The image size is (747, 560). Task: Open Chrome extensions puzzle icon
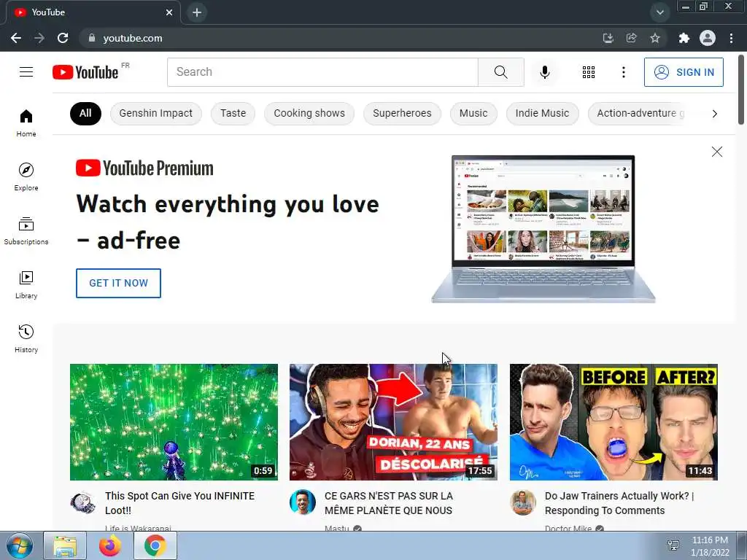(684, 38)
